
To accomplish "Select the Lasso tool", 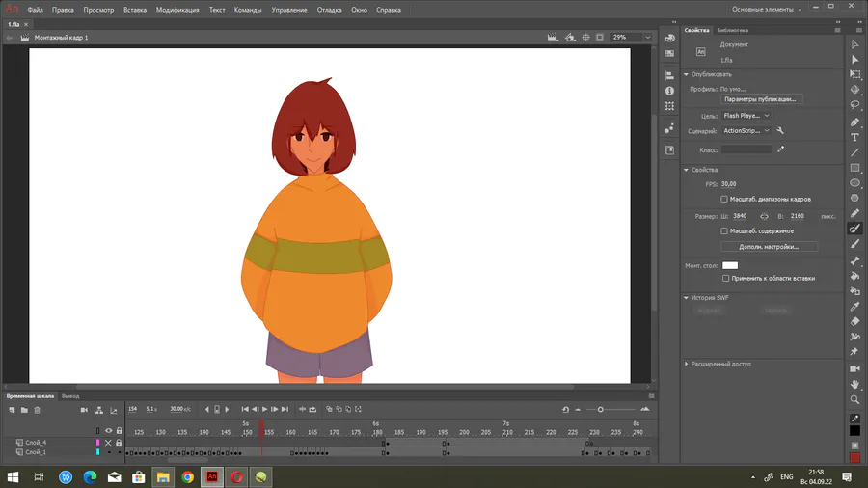I will point(854,104).
